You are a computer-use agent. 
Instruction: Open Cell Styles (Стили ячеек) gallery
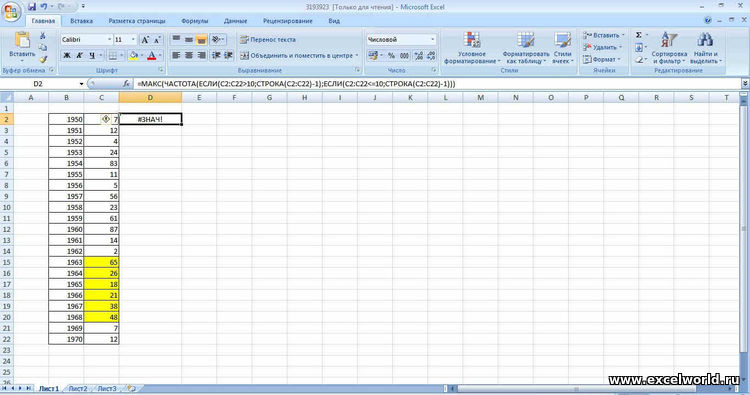pyautogui.click(x=562, y=48)
